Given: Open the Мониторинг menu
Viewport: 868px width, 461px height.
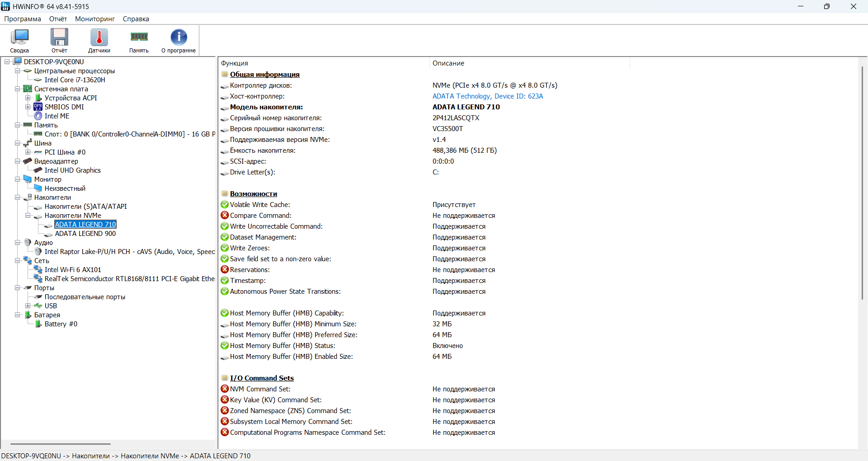Looking at the screenshot, I should tap(95, 19).
